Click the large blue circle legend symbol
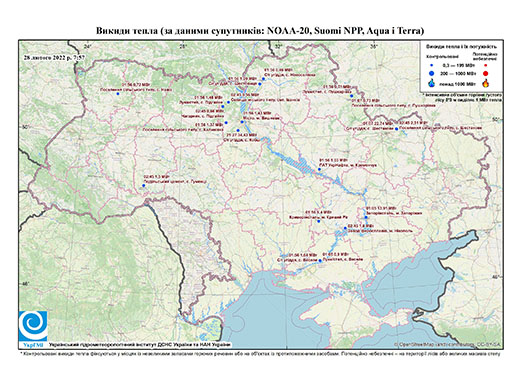The height and width of the screenshot is (368, 520). [x=432, y=73]
